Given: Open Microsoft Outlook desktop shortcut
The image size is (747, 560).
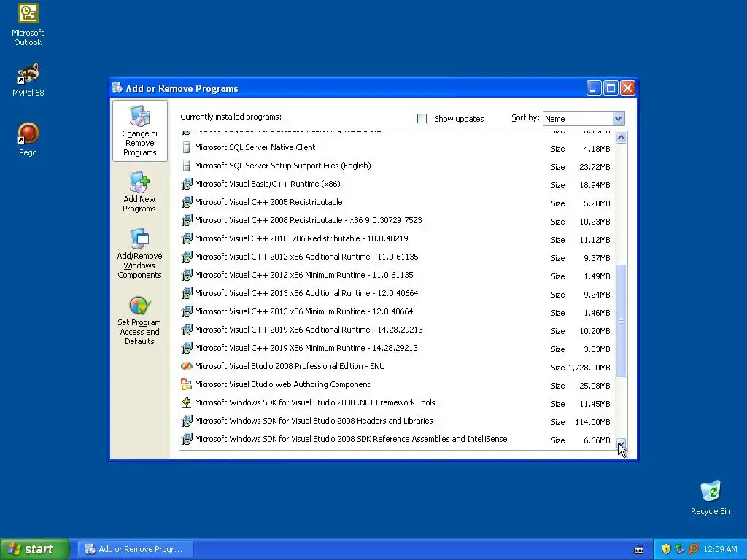Looking at the screenshot, I should point(28,25).
